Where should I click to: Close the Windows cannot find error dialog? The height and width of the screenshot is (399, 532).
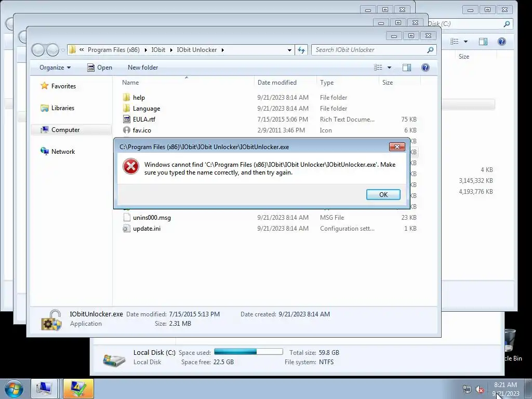coord(397,147)
